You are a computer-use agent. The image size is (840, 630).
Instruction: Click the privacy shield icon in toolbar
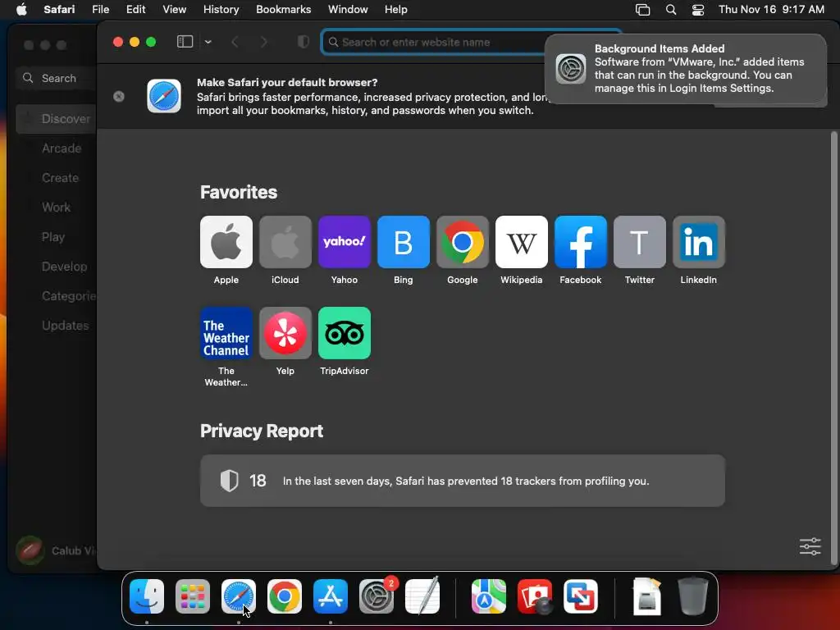coord(304,42)
